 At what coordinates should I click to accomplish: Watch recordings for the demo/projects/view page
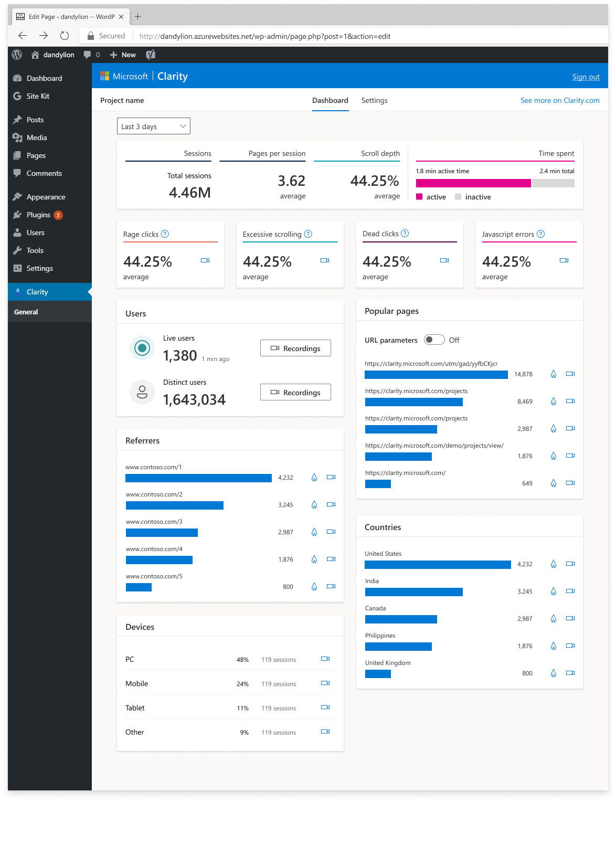[570, 456]
